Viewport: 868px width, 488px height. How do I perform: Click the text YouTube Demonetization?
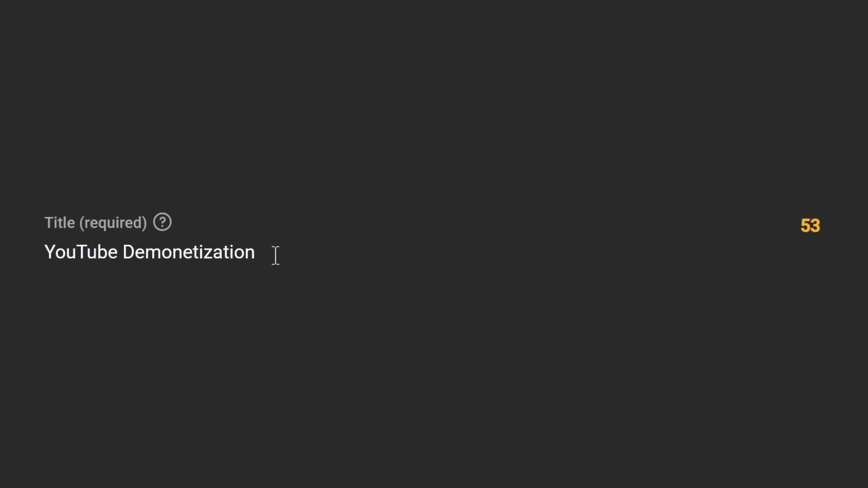click(149, 252)
